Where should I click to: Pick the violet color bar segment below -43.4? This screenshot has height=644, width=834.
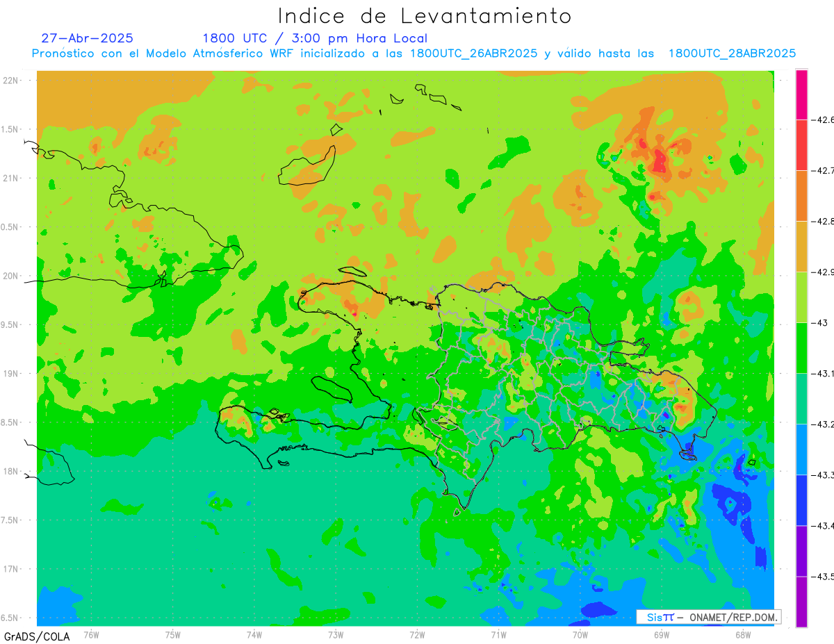coord(801,550)
